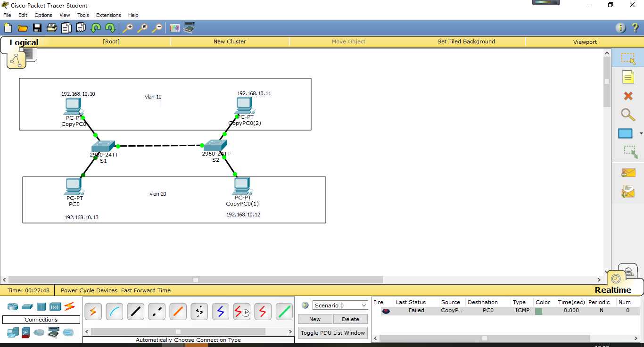
Task: Open the custom devices dialog icon
Action: pos(189,28)
